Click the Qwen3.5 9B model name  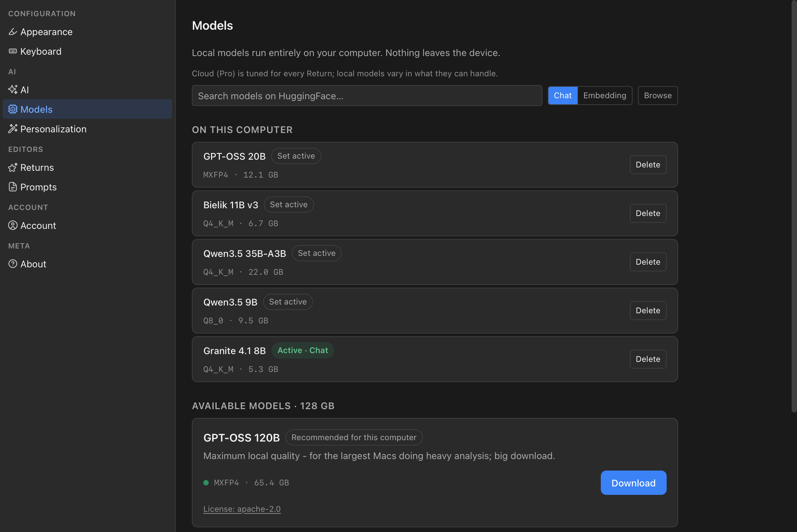tap(230, 302)
